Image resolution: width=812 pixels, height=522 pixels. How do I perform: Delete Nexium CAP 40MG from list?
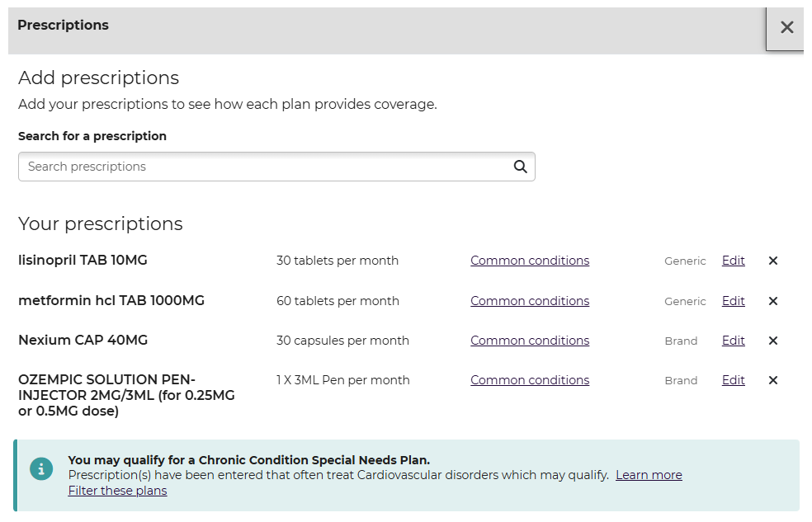[x=773, y=341]
